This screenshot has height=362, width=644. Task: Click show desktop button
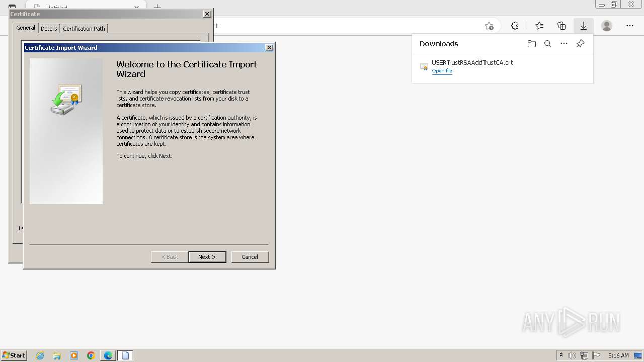[638, 355]
